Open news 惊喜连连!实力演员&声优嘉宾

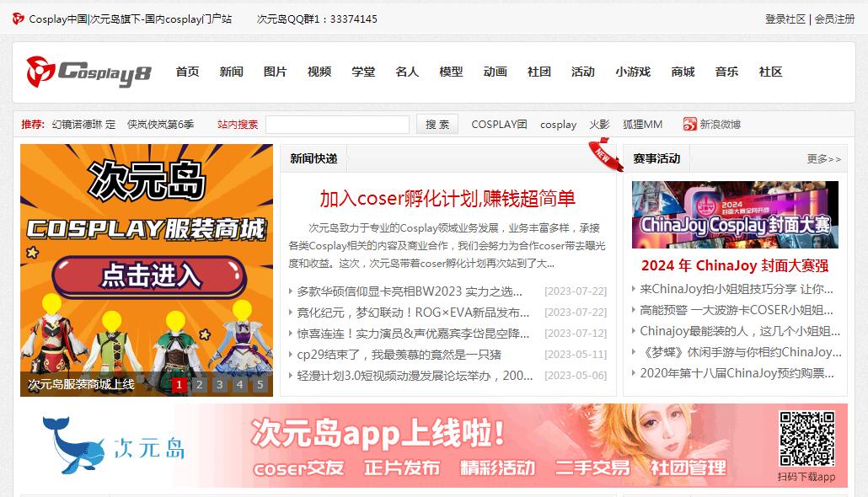[x=413, y=334]
